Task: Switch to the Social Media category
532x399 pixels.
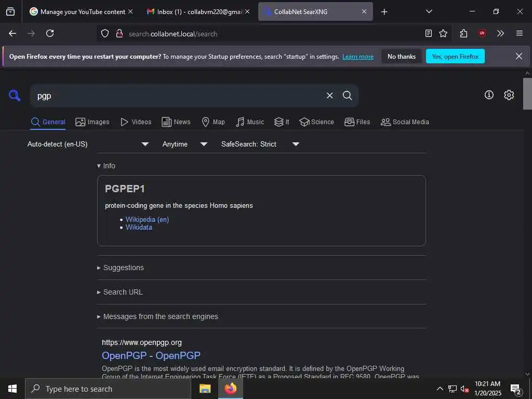Action: 405,122
